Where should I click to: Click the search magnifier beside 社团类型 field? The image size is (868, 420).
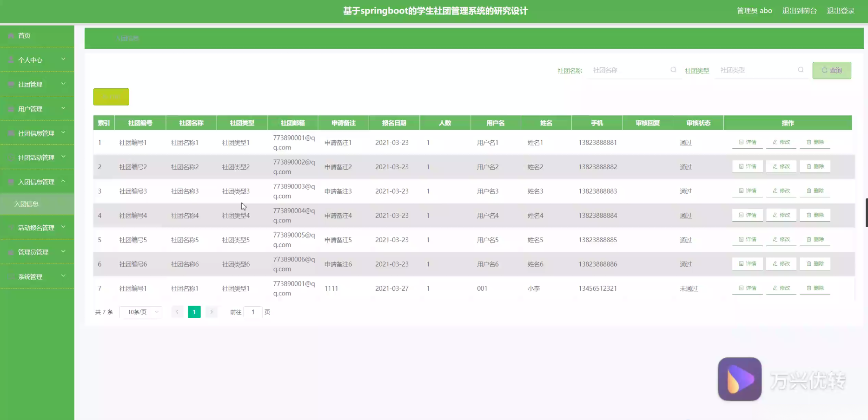point(801,70)
